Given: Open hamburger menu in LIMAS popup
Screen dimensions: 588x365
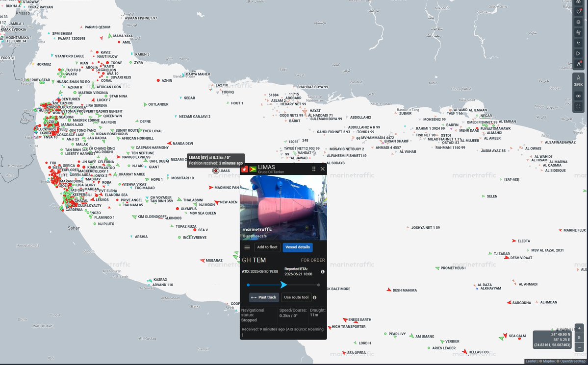Looking at the screenshot, I should coord(247,247).
